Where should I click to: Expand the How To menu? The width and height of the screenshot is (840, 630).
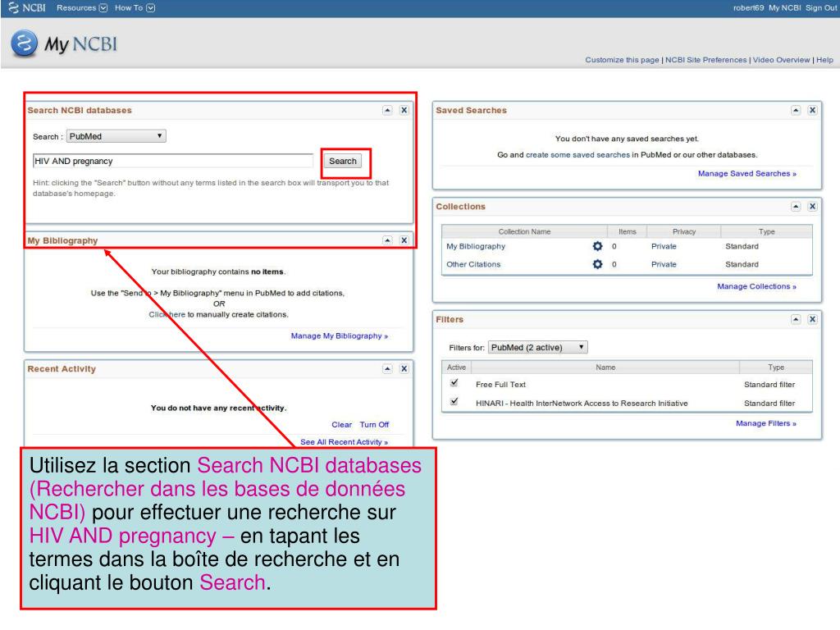[x=135, y=7]
